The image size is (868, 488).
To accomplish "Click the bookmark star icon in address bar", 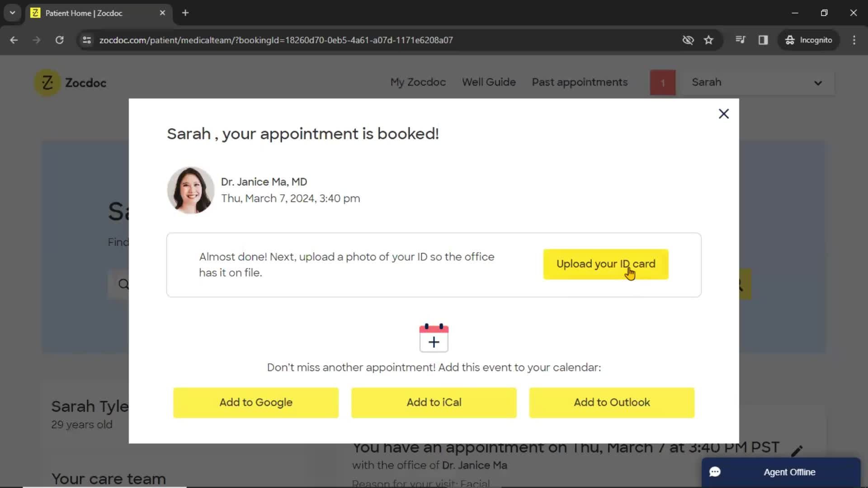I will [x=709, y=40].
